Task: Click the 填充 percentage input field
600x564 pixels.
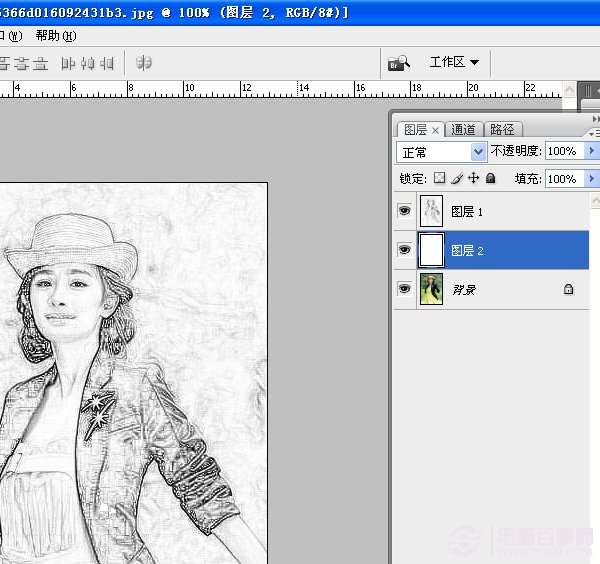Action: point(563,179)
